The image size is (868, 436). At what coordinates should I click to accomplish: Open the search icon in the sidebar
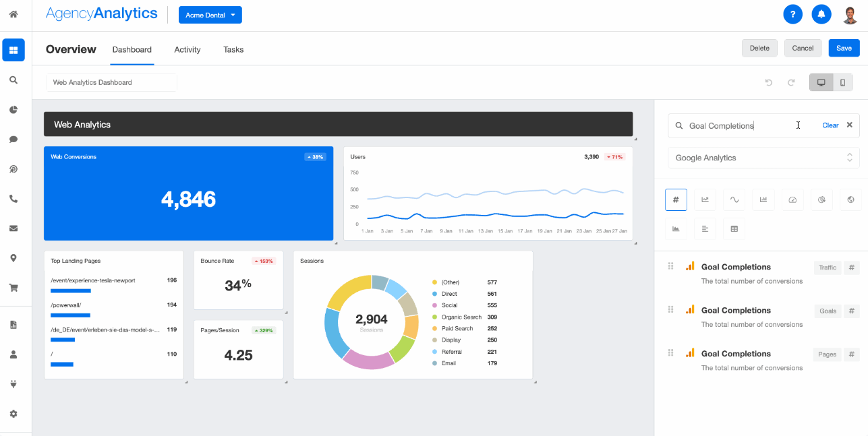click(x=13, y=80)
